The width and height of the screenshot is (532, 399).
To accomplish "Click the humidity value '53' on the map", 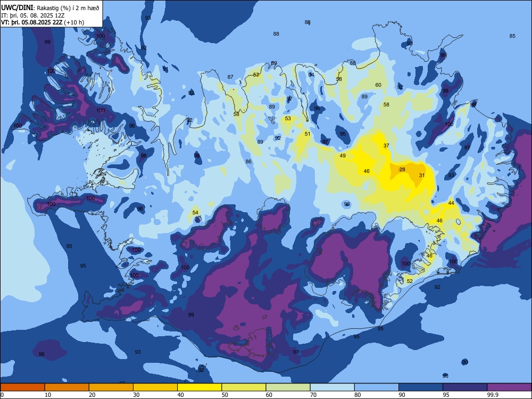I will pyautogui.click(x=288, y=119).
